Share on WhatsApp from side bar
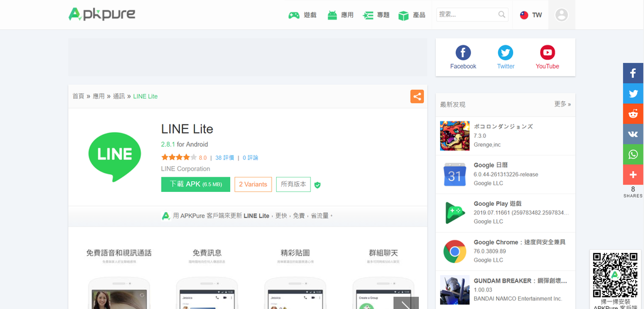This screenshot has width=644, height=309. click(x=633, y=155)
